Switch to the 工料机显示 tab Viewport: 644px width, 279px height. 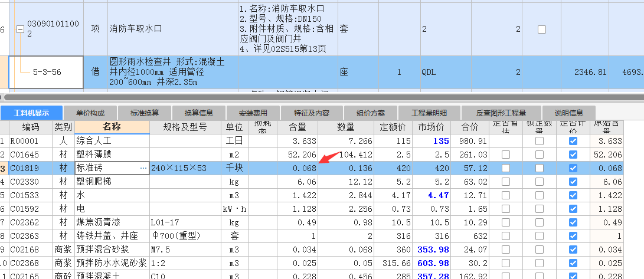click(32, 113)
